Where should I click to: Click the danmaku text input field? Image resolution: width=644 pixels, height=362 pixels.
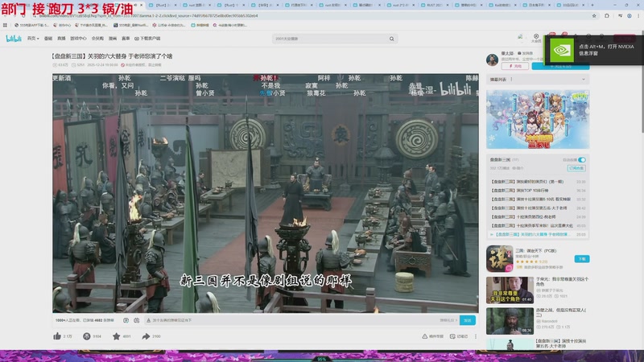coord(291,320)
